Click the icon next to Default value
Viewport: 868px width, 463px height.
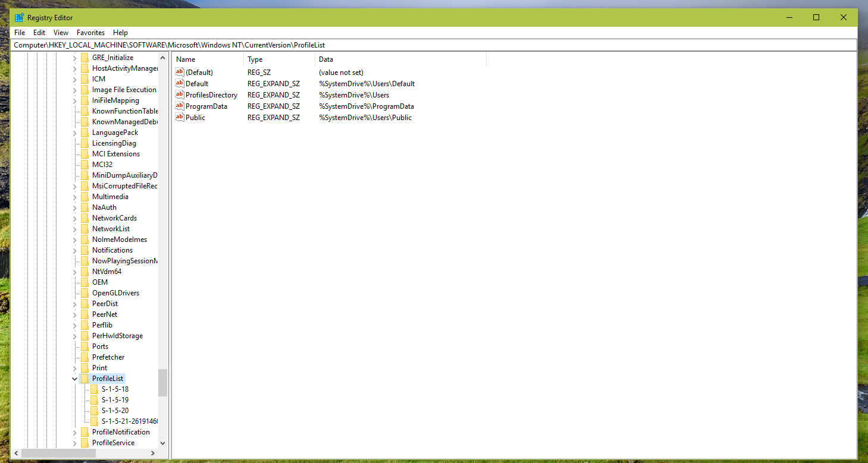tap(180, 83)
